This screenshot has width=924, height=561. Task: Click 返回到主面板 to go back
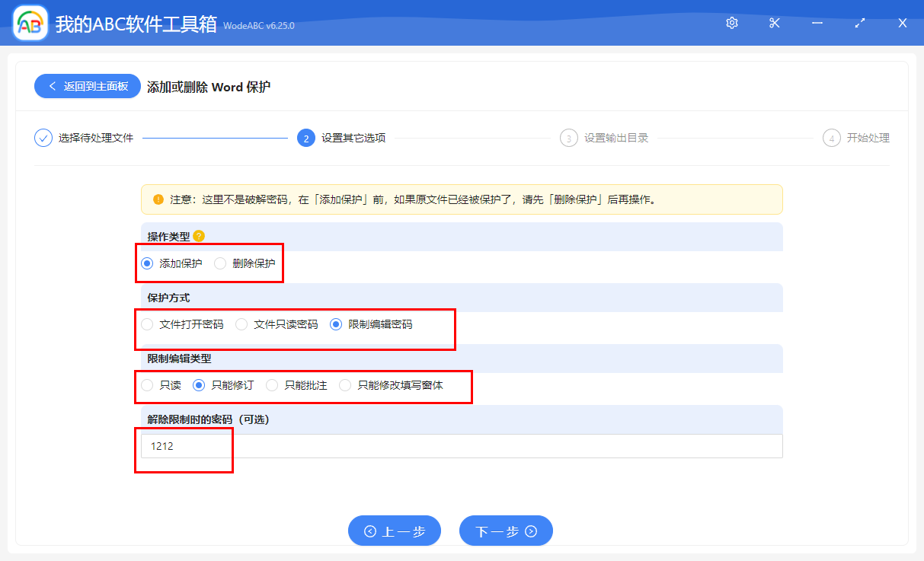coord(87,86)
